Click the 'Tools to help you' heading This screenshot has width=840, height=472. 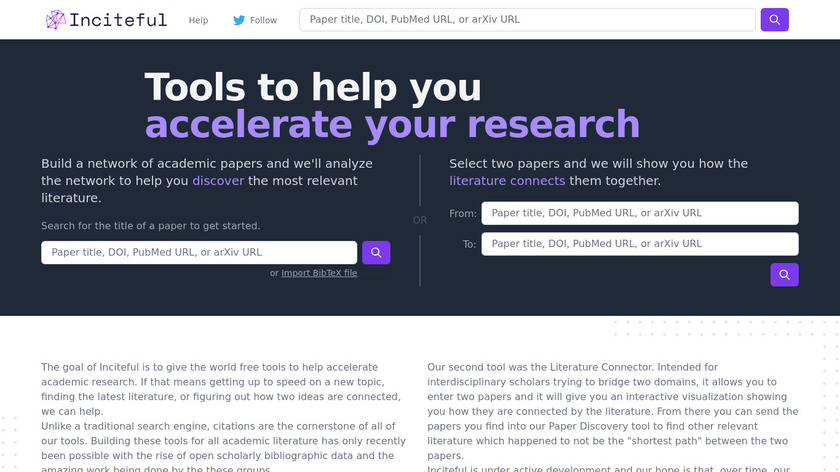(313, 88)
